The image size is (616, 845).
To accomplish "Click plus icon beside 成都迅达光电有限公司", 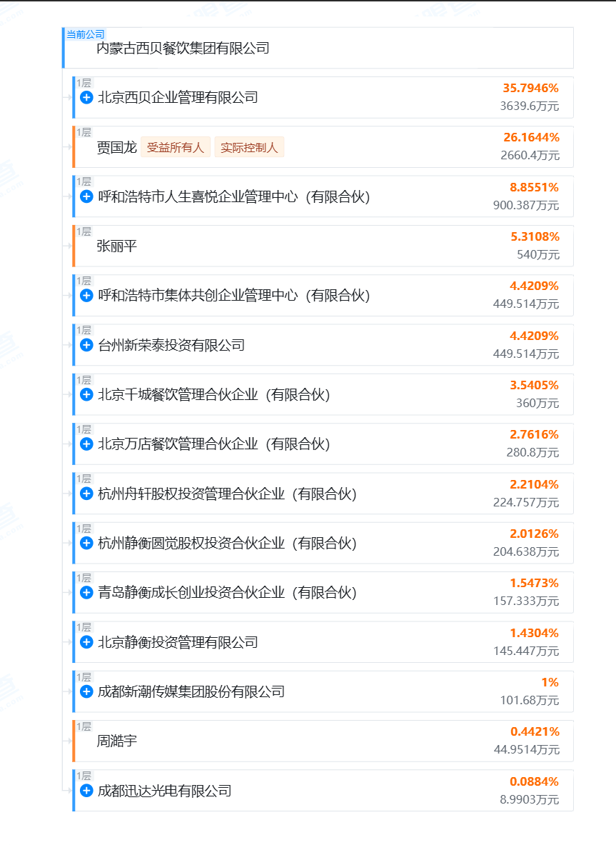I will (86, 791).
